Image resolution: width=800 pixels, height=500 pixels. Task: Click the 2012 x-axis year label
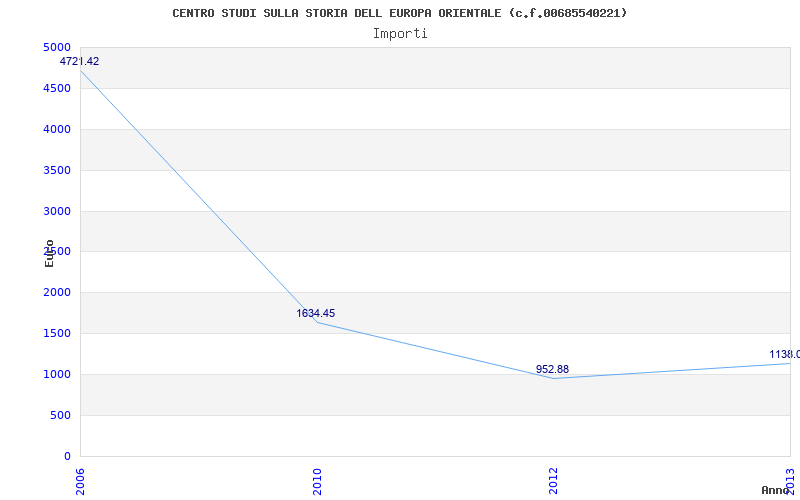click(554, 481)
